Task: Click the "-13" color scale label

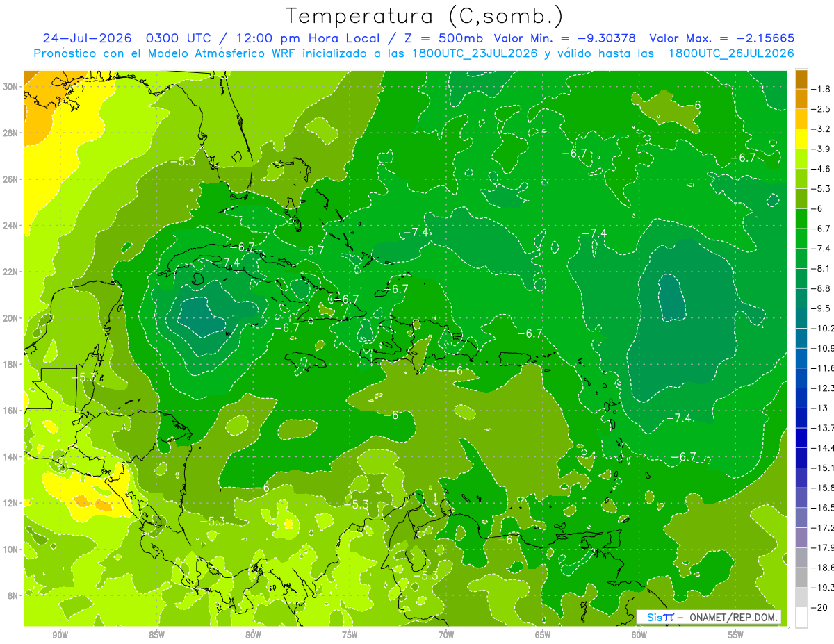Action: pos(819,408)
